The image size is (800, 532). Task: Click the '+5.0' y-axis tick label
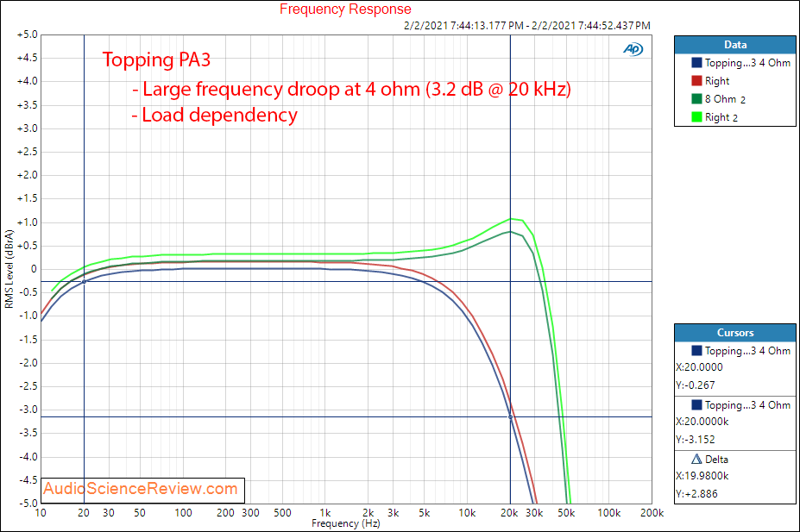click(x=27, y=34)
